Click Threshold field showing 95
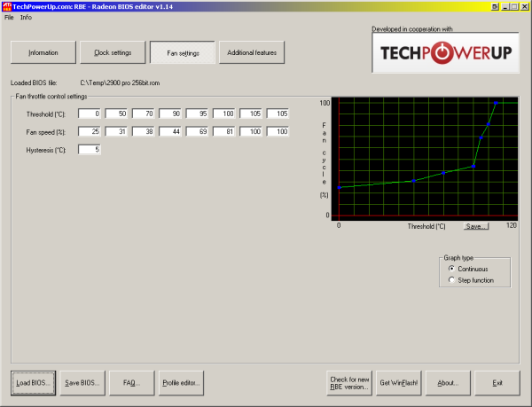The height and width of the screenshot is (407, 532). point(197,113)
